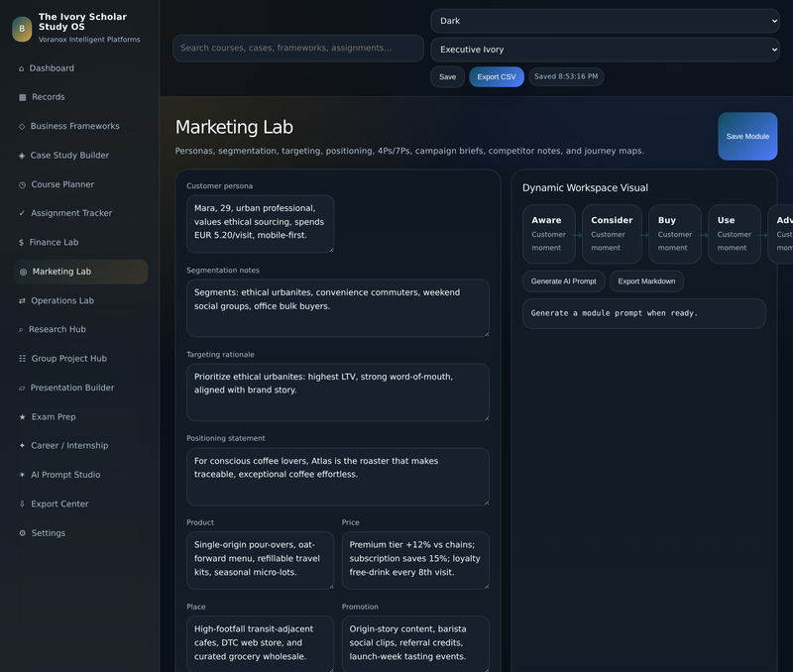
Task: Go to Records section
Action: point(80,97)
